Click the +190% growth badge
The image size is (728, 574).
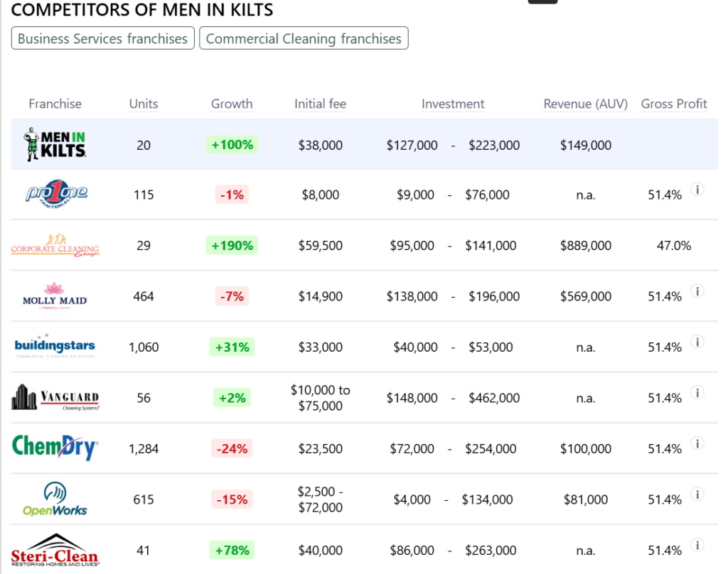[232, 246]
